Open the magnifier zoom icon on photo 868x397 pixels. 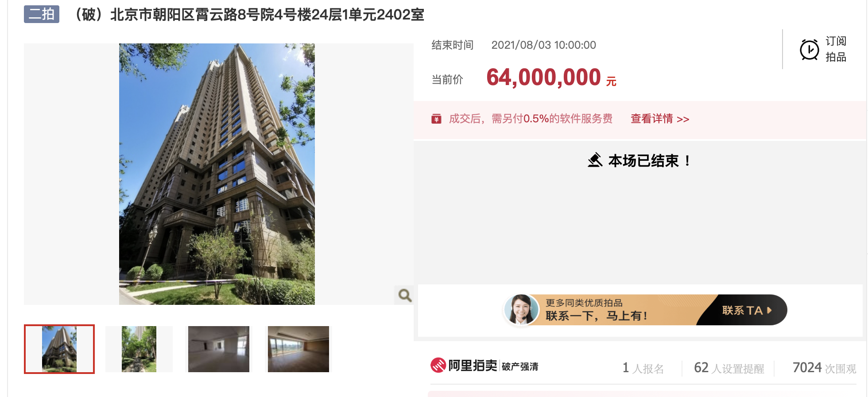pyautogui.click(x=404, y=295)
